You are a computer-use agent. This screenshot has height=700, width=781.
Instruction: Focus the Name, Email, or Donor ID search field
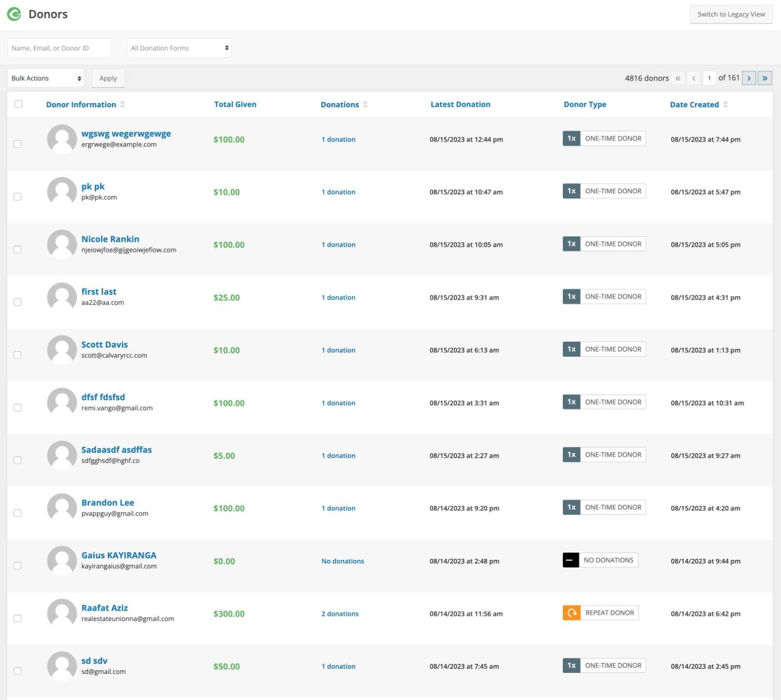pyautogui.click(x=59, y=48)
